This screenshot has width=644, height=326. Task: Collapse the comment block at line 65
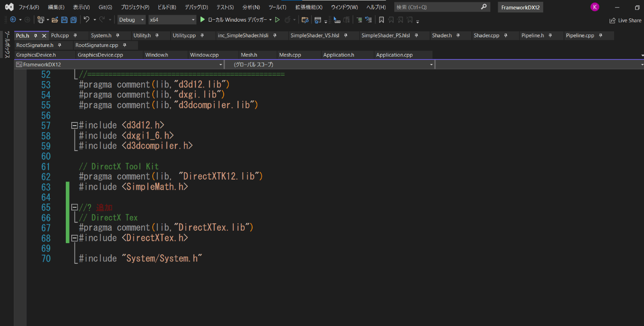74,207
